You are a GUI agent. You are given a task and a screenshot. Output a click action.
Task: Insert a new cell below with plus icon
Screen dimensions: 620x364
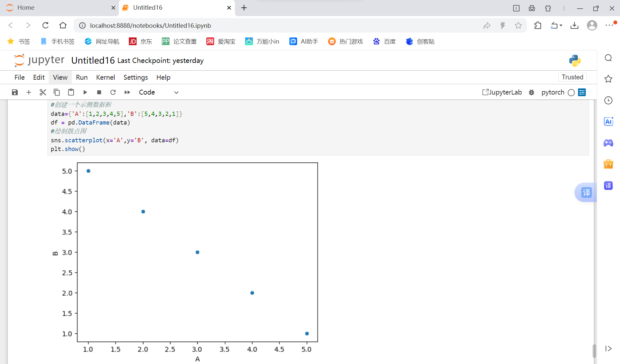29,92
